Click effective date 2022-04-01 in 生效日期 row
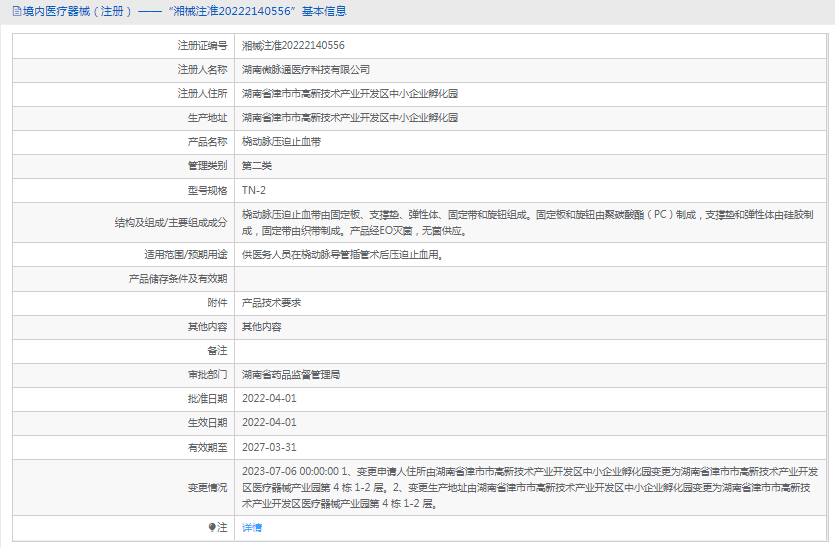Image resolution: width=835 pixels, height=548 pixels. 269,422
